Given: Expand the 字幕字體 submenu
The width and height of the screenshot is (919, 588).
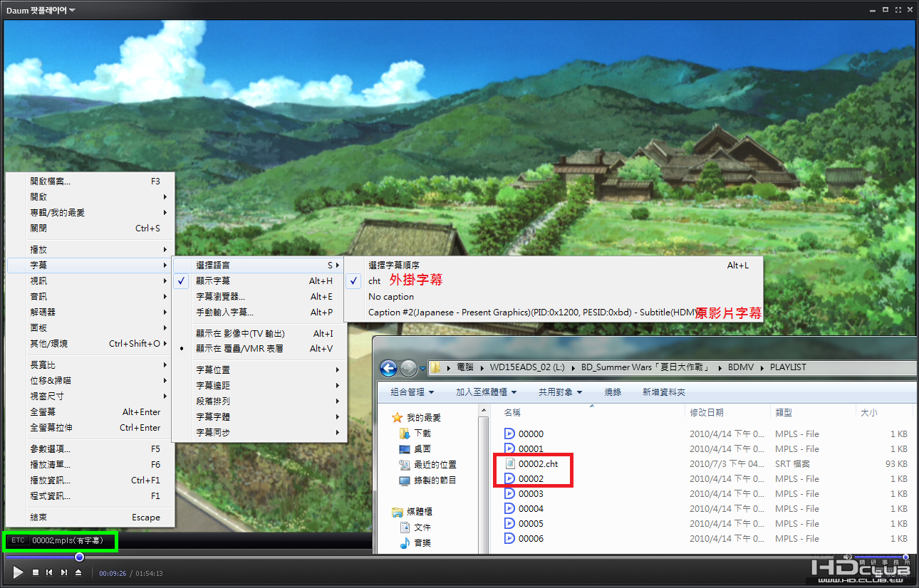Looking at the screenshot, I should point(259,416).
